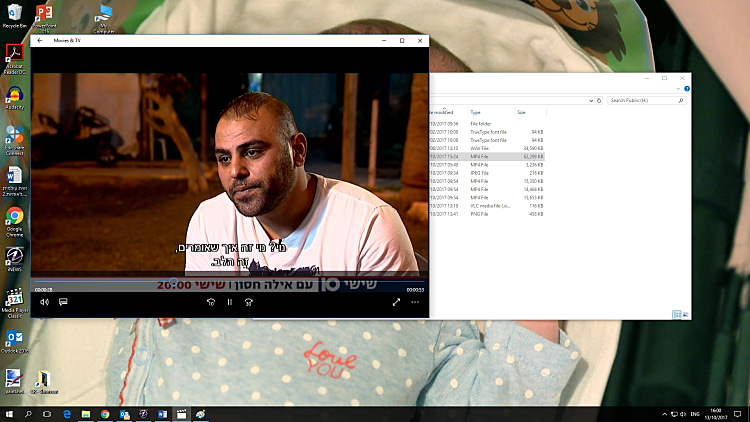This screenshot has height=422, width=750.
Task: Sort files by the Size column
Action: click(521, 112)
